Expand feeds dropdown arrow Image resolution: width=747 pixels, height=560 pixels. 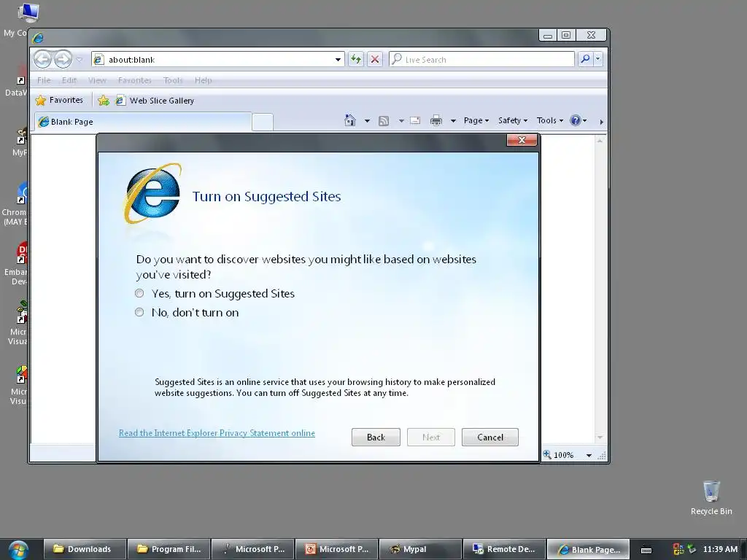click(x=401, y=121)
